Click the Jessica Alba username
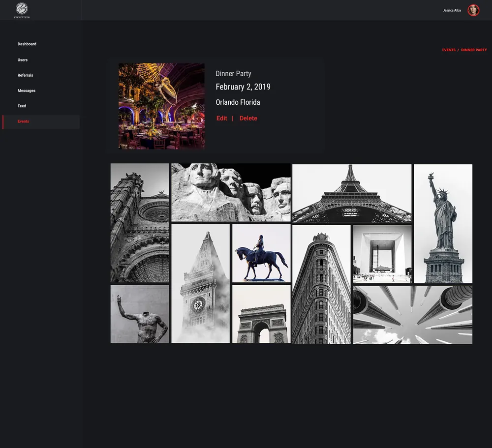Image resolution: width=492 pixels, height=448 pixels. tap(452, 10)
